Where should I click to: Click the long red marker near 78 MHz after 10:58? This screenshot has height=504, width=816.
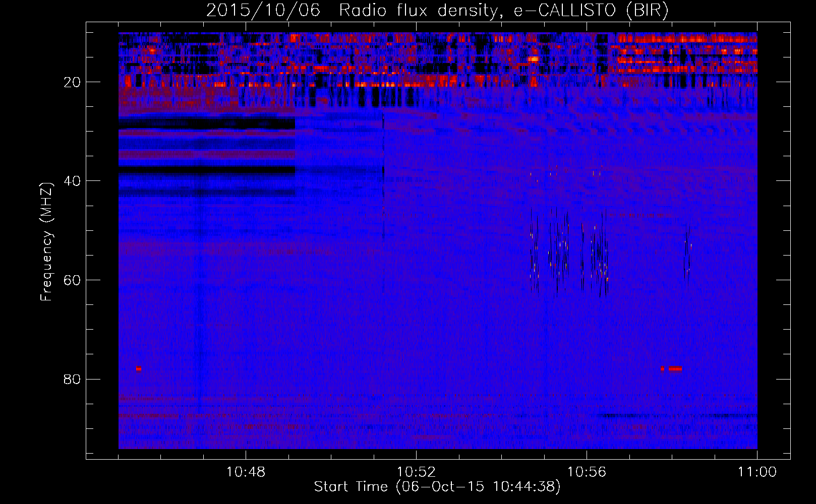point(675,369)
